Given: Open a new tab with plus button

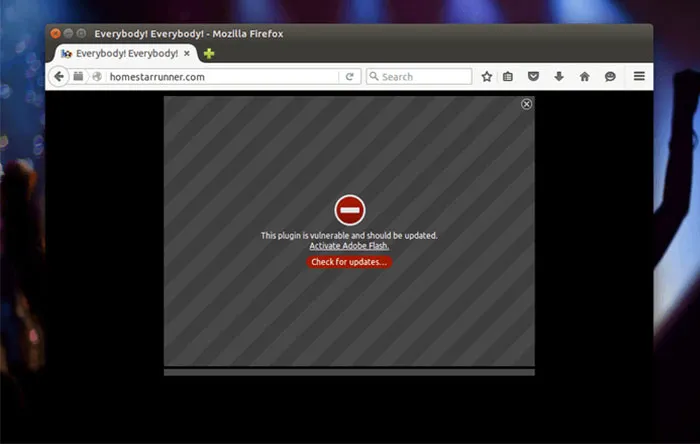Looking at the screenshot, I should pos(209,53).
